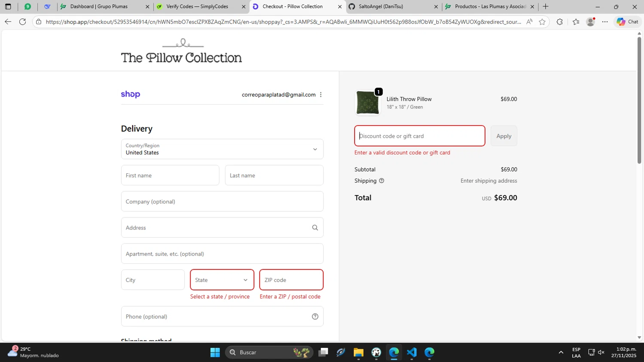The height and width of the screenshot is (362, 644).
Task: Close the SaltoAngel GitHub tab
Action: pyautogui.click(x=436, y=7)
